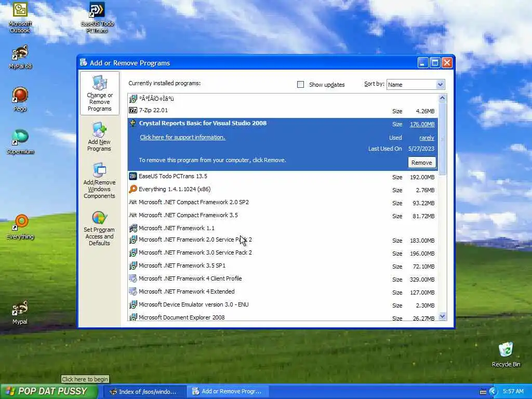Switch to Add or Remove Programs taskbar button
The width and height of the screenshot is (532, 399).
[x=228, y=392]
